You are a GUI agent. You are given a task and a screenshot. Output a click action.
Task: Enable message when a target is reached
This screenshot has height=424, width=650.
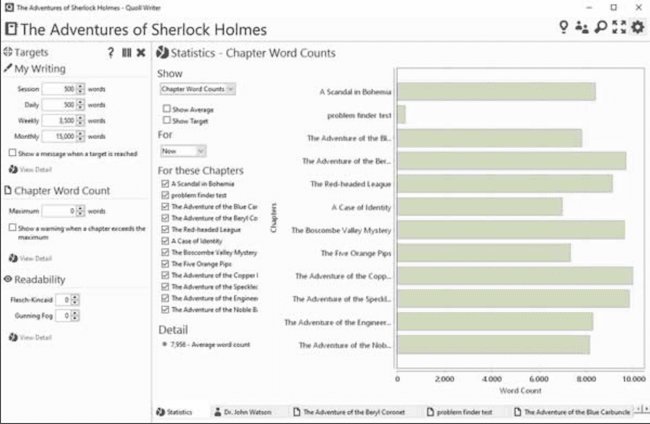tap(11, 153)
